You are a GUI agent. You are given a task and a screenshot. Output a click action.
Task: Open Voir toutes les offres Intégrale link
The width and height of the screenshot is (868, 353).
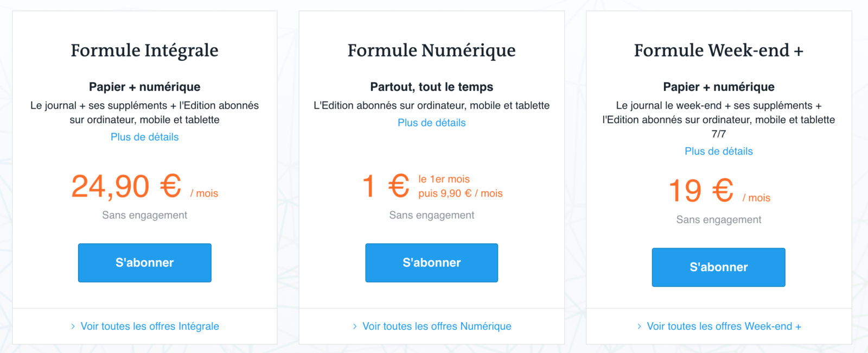pos(150,326)
